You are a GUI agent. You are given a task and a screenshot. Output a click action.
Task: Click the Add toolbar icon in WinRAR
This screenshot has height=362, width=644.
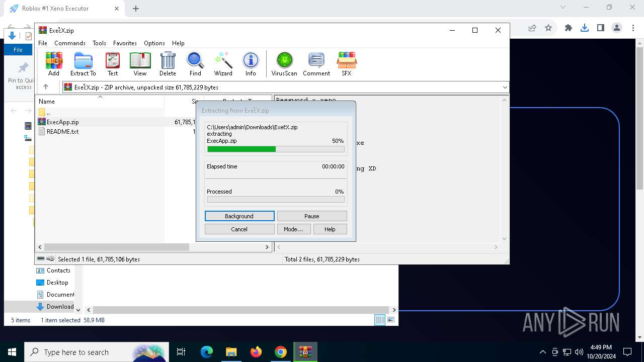pyautogui.click(x=54, y=64)
